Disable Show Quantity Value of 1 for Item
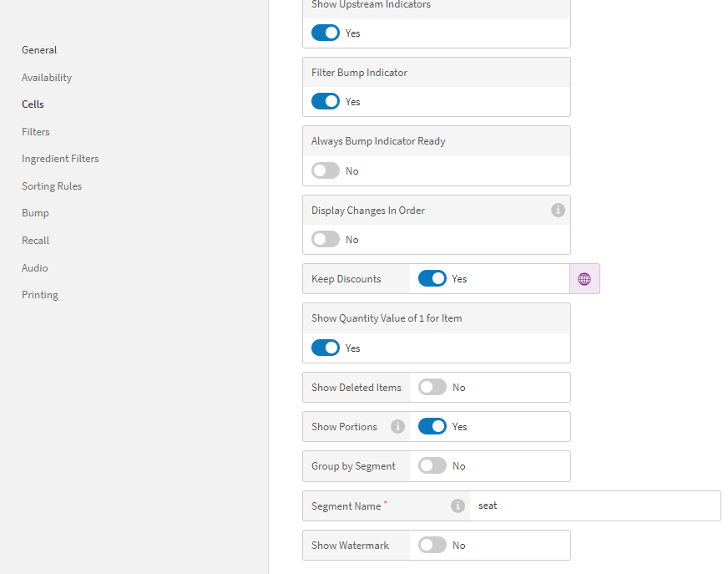 326,348
